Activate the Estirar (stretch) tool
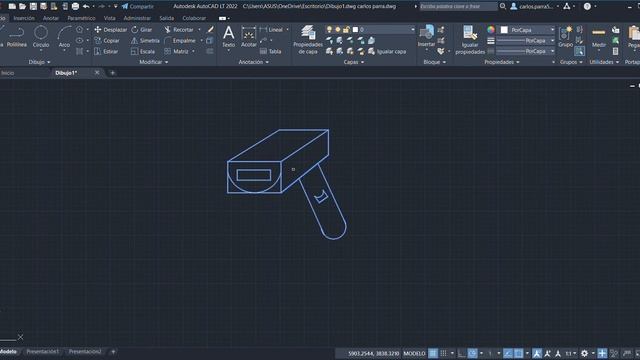Viewport: 640px width, 360px height. tap(106, 51)
